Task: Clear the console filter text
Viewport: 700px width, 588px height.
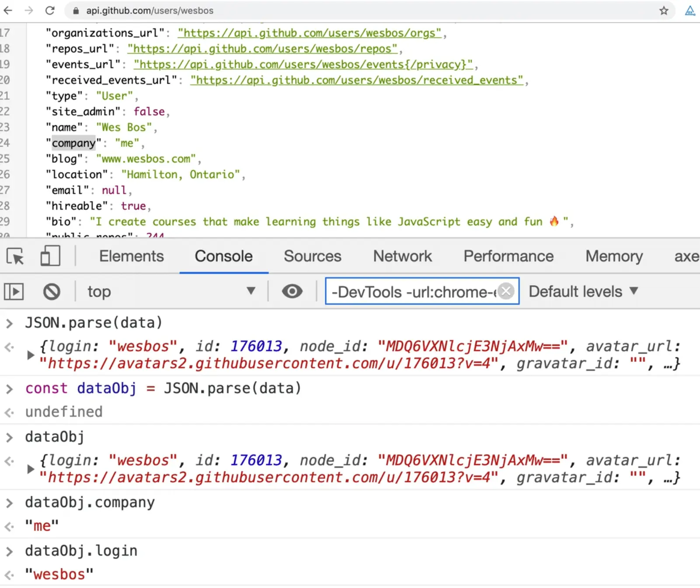Action: coord(506,291)
